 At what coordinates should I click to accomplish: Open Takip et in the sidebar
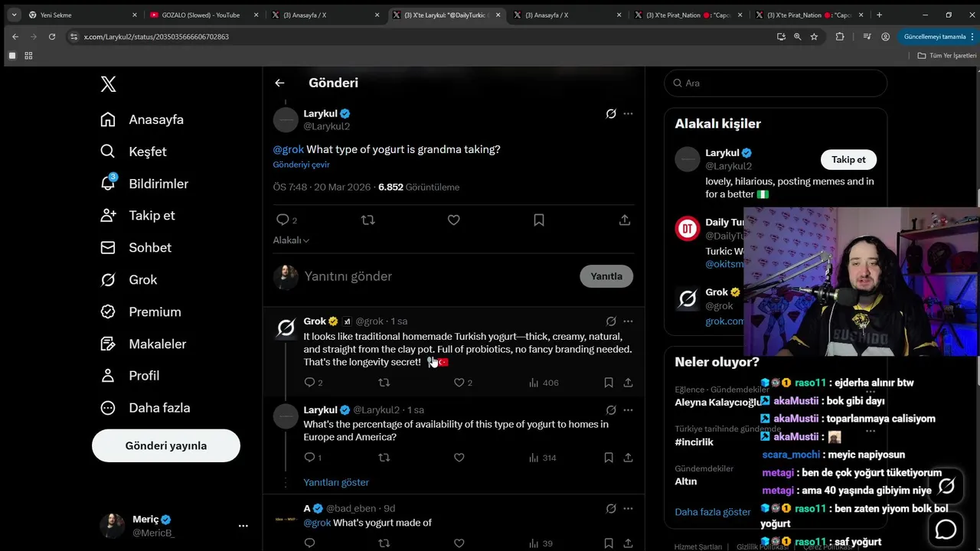[x=138, y=215]
